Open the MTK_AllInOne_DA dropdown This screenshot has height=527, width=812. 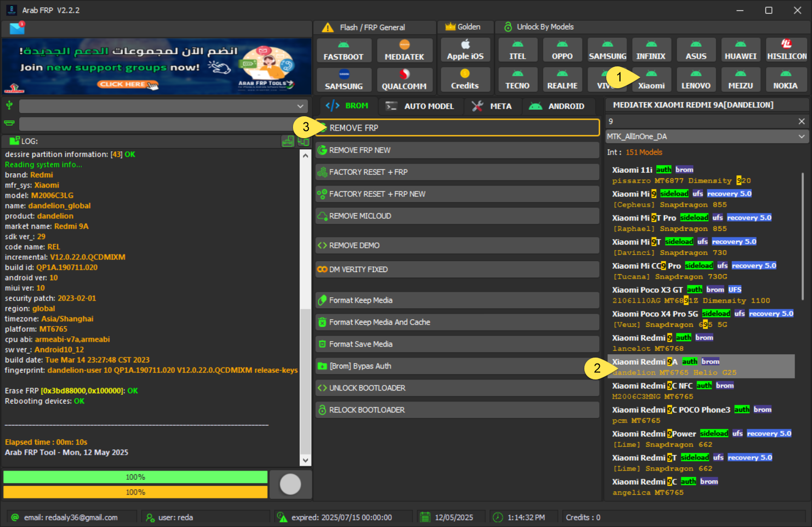coord(707,136)
